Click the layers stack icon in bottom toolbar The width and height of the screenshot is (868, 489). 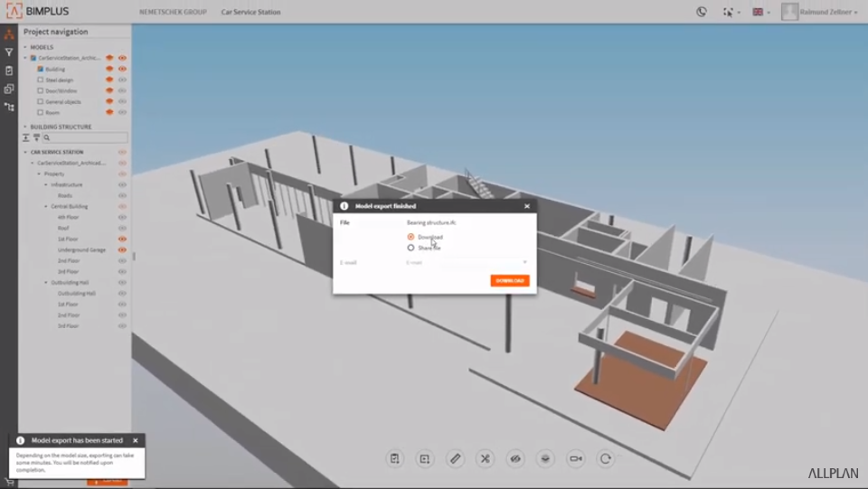click(545, 459)
